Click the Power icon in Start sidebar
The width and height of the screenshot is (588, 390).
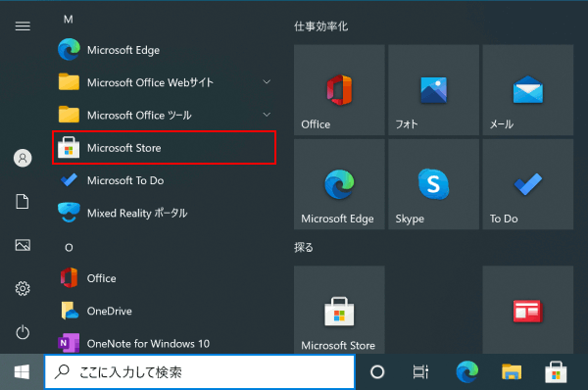tap(23, 332)
